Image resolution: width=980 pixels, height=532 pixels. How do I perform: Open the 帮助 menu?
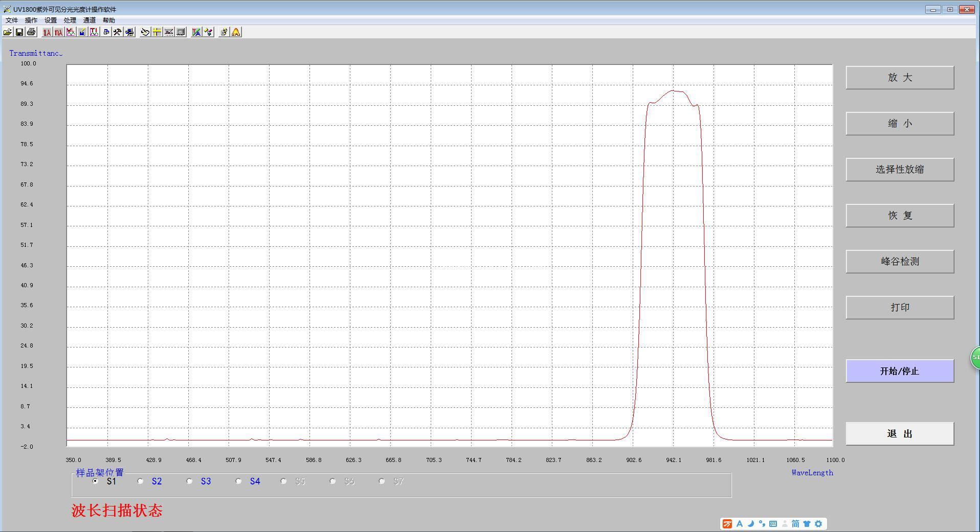click(109, 20)
